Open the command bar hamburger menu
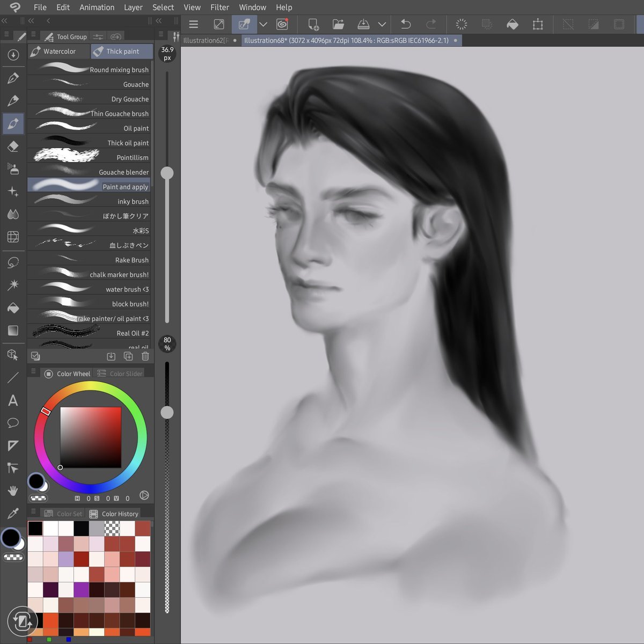The height and width of the screenshot is (644, 644). (x=194, y=24)
